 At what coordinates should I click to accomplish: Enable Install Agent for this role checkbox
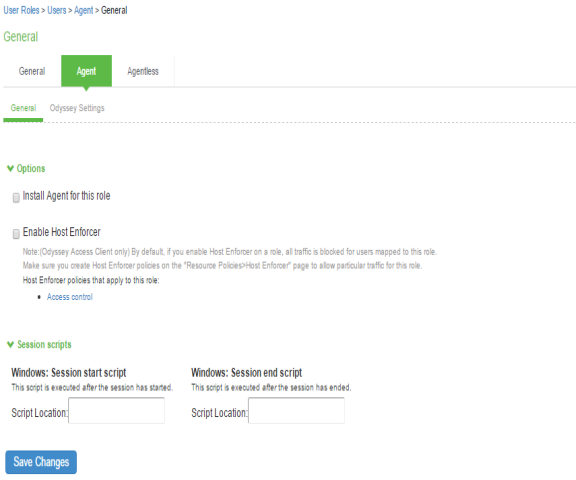(x=16, y=198)
